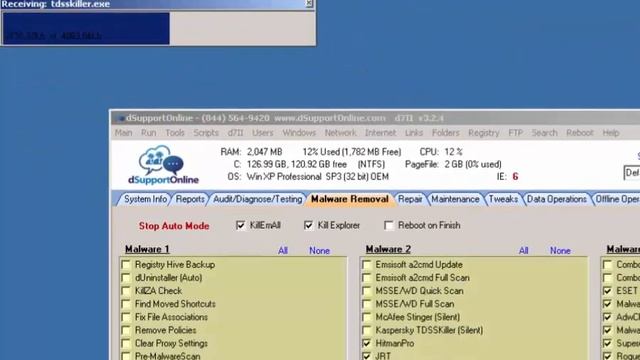Open the Registry menu
640x360 pixels.
(x=484, y=133)
